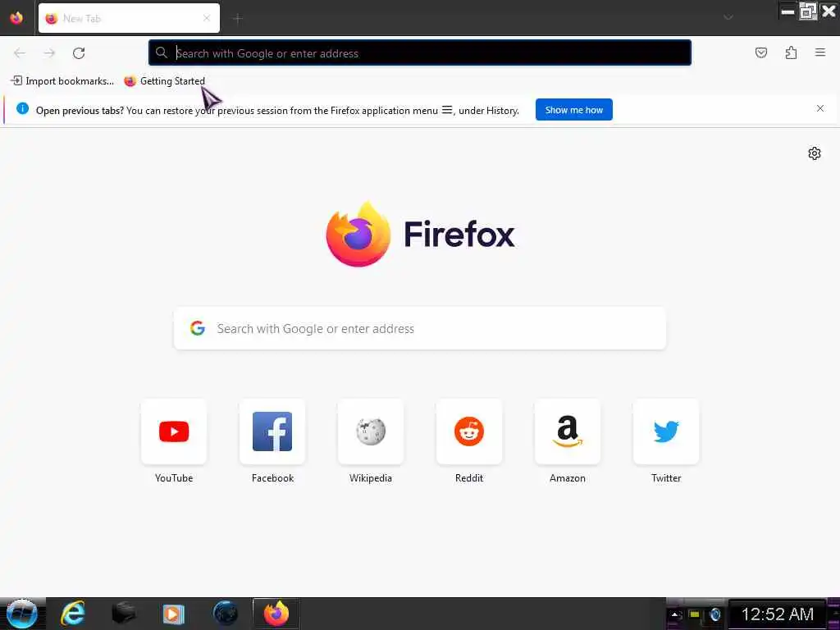Minimize the Firefox window
The image size is (840, 630).
tap(787, 11)
